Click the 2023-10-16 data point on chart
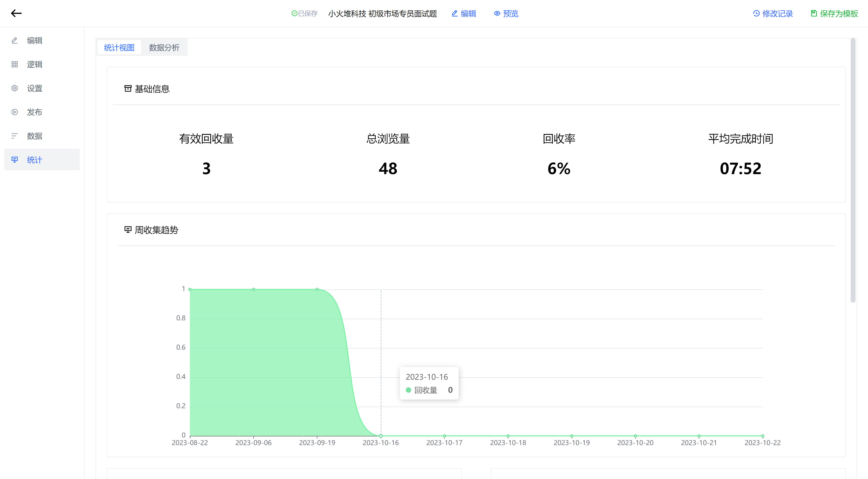 (x=381, y=436)
